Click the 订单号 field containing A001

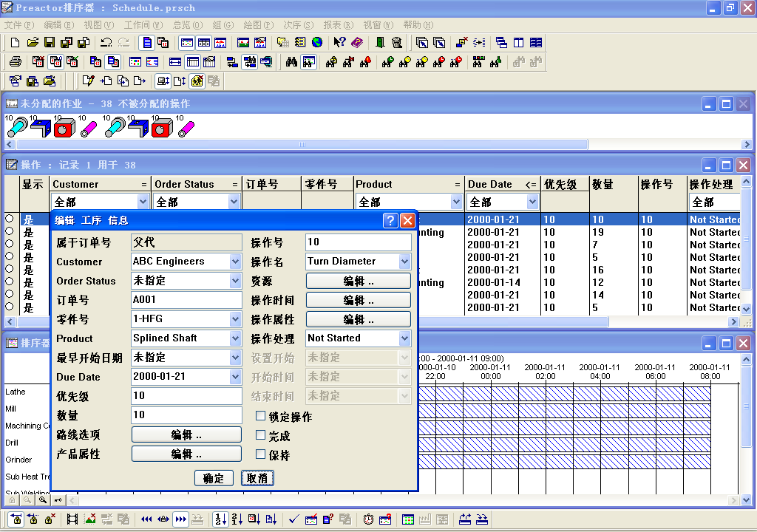pyautogui.click(x=186, y=300)
